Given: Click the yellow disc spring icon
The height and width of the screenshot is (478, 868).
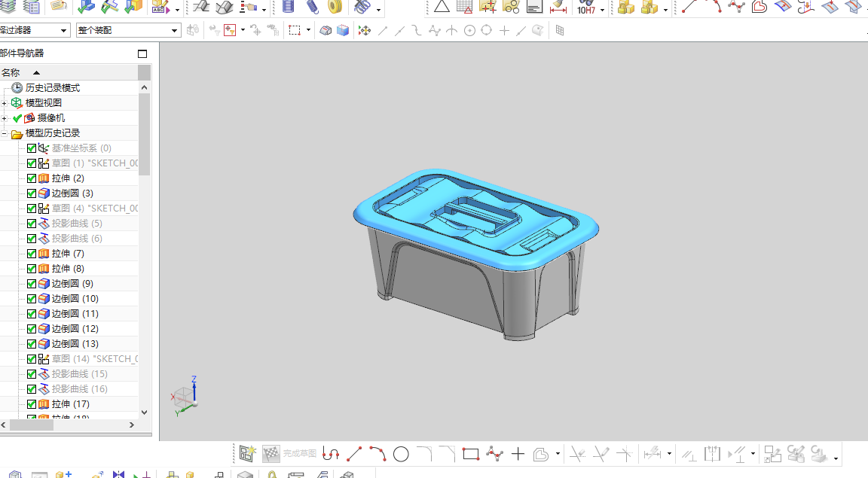Looking at the screenshot, I should 335,7.
